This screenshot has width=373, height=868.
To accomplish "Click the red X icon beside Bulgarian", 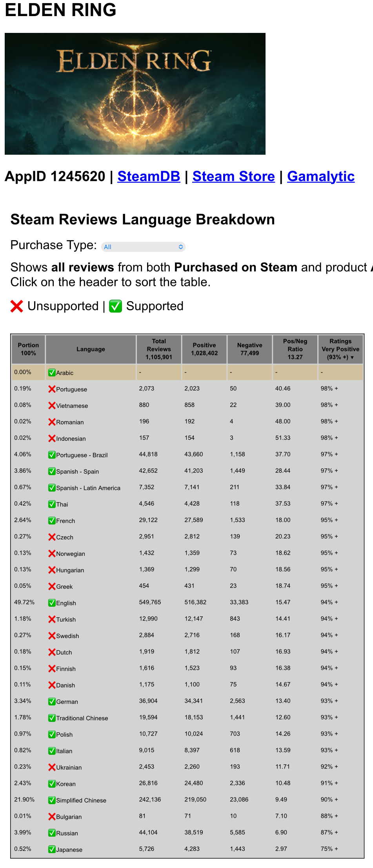I will coord(52,816).
